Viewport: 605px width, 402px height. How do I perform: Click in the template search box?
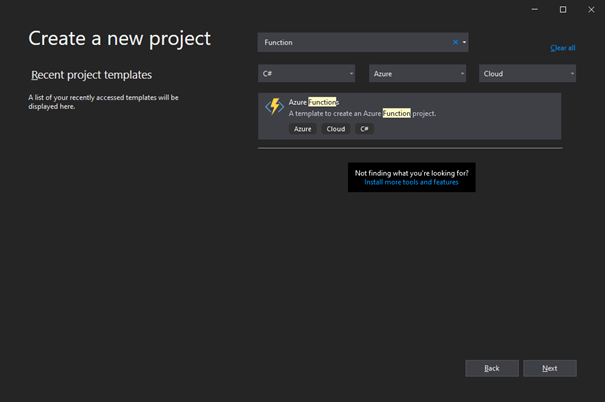click(x=350, y=42)
